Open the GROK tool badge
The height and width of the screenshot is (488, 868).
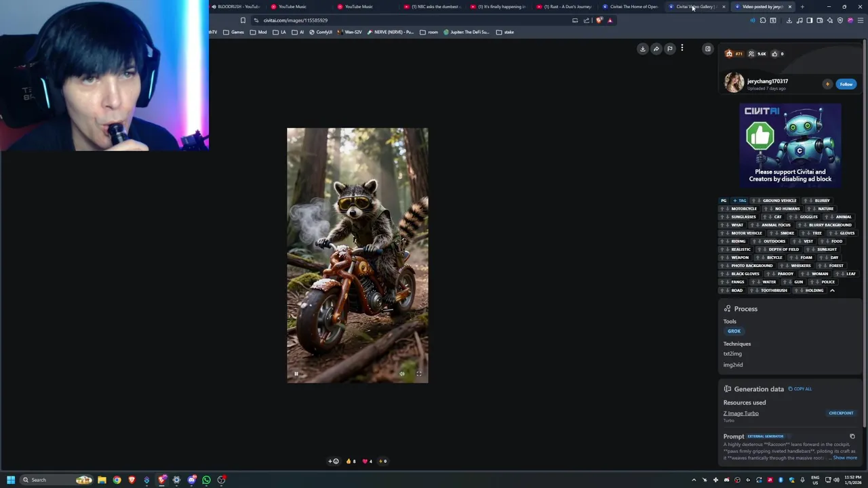coord(734,331)
